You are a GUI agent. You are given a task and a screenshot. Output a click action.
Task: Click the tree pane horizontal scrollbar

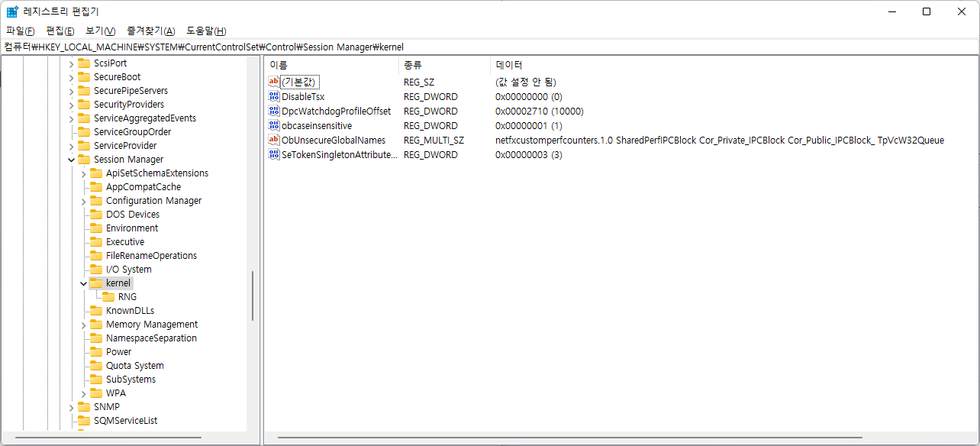pos(108,438)
